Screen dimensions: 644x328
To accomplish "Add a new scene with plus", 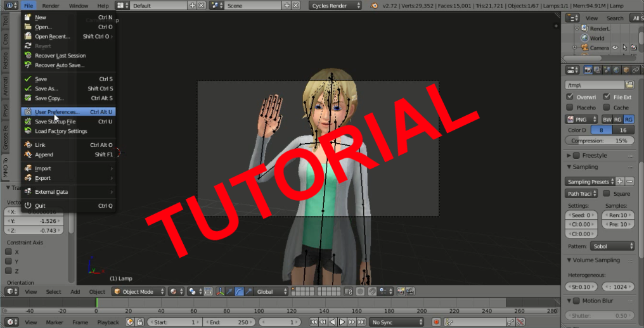I will pyautogui.click(x=287, y=6).
